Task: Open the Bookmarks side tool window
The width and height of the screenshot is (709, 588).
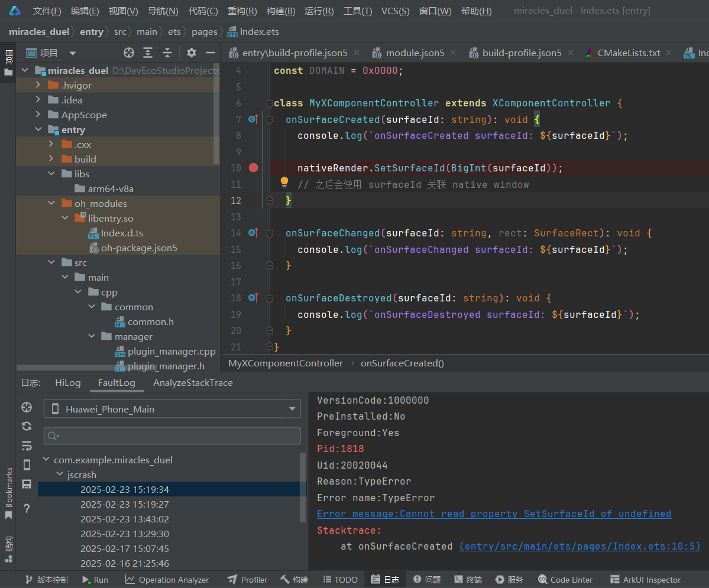Action: coord(9,493)
